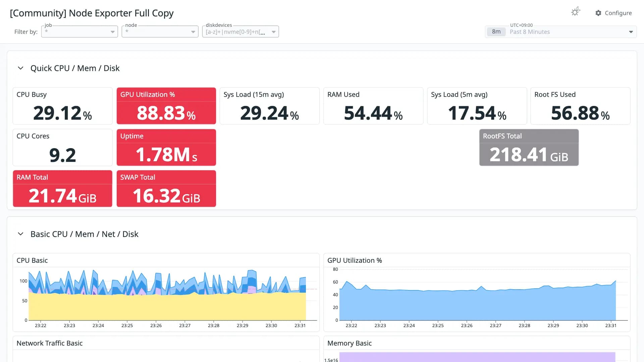Click the 8m time badge

[x=496, y=32]
